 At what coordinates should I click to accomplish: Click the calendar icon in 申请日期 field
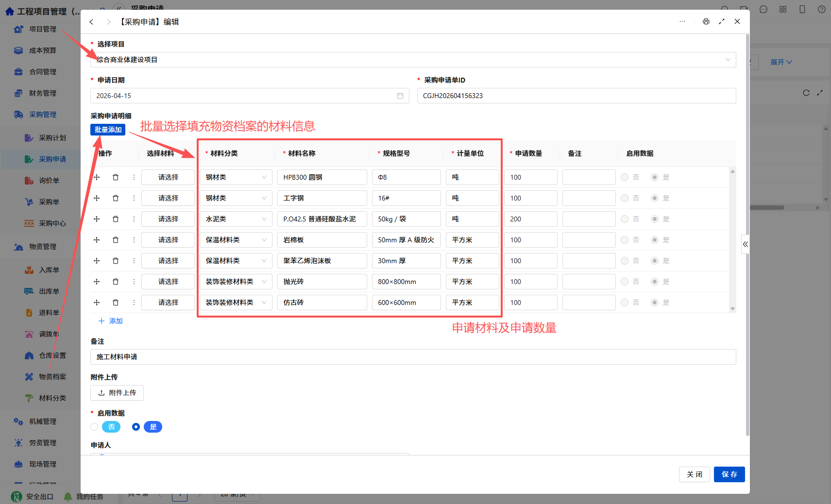pos(400,96)
